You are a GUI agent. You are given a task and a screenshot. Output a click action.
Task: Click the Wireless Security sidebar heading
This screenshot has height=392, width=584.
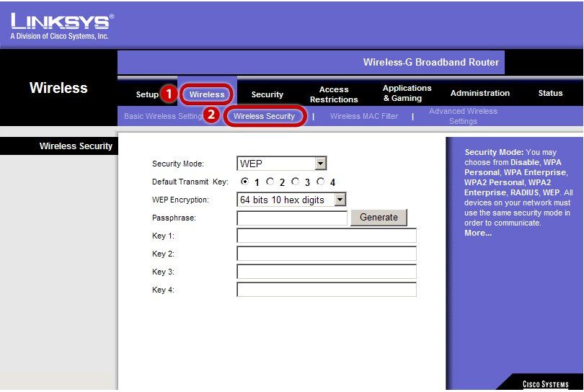point(76,146)
